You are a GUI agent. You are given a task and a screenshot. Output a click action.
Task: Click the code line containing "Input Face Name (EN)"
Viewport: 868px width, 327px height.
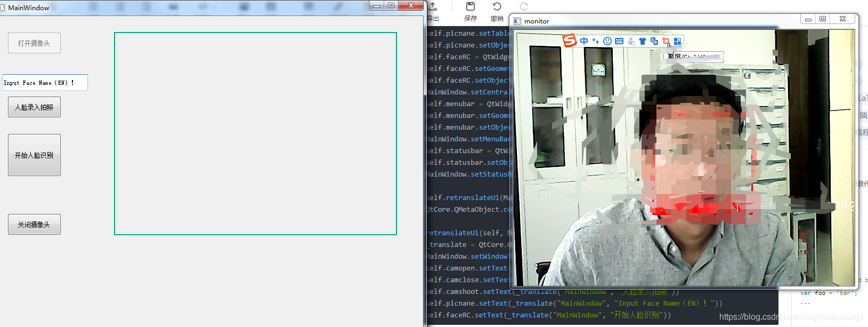[x=574, y=304]
